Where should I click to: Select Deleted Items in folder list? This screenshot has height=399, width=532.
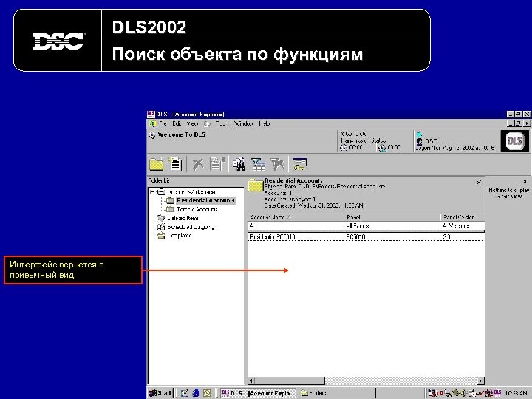(183, 218)
